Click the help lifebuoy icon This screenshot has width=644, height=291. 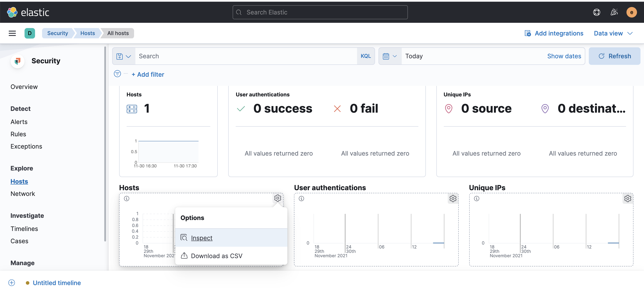(x=596, y=12)
